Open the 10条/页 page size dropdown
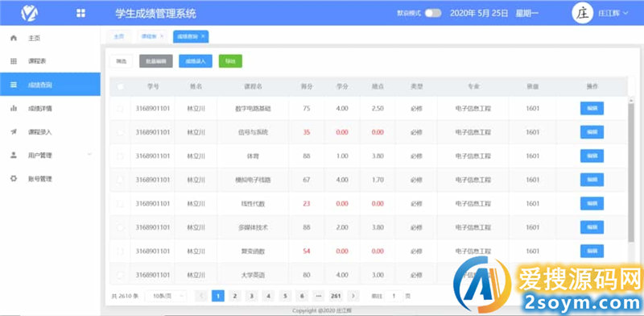The width and height of the screenshot is (644, 316). [x=166, y=296]
